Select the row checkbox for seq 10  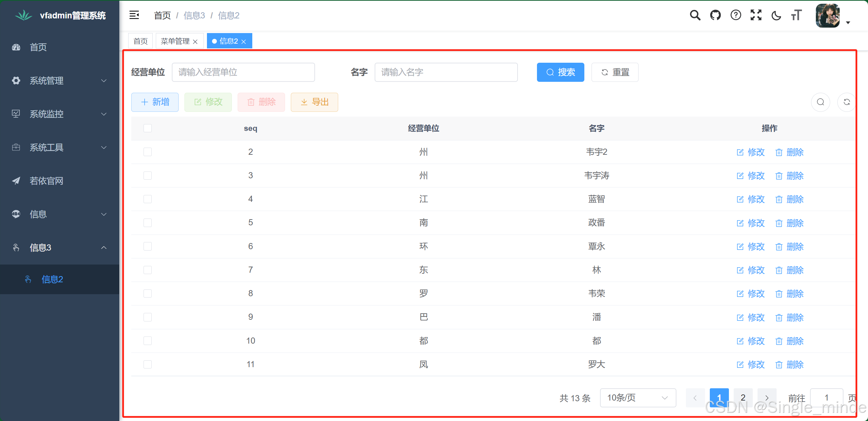pyautogui.click(x=148, y=341)
